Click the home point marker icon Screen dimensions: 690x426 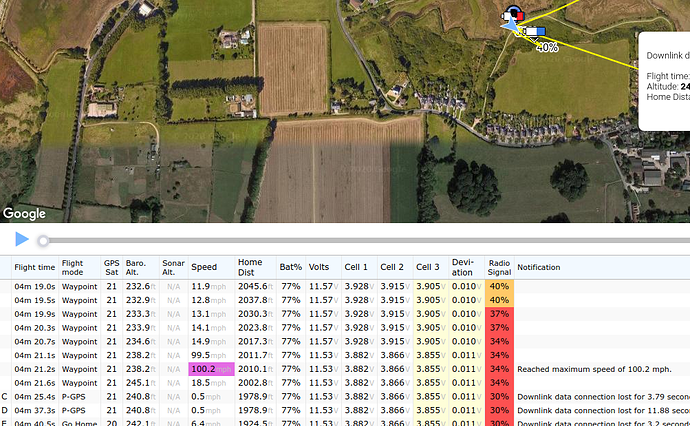pos(514,14)
